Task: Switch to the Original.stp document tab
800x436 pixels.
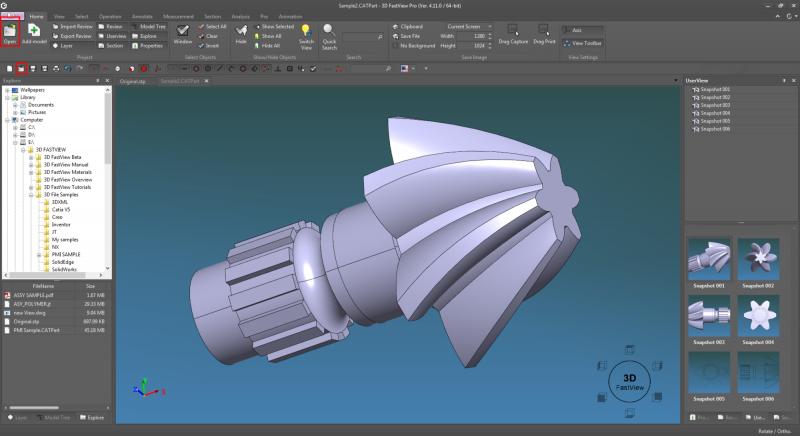Action: 133,81
